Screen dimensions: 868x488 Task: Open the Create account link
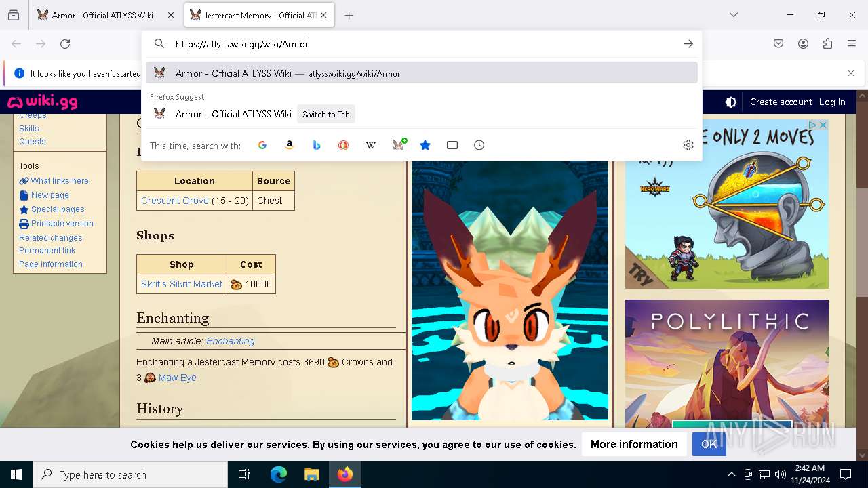[x=781, y=102]
